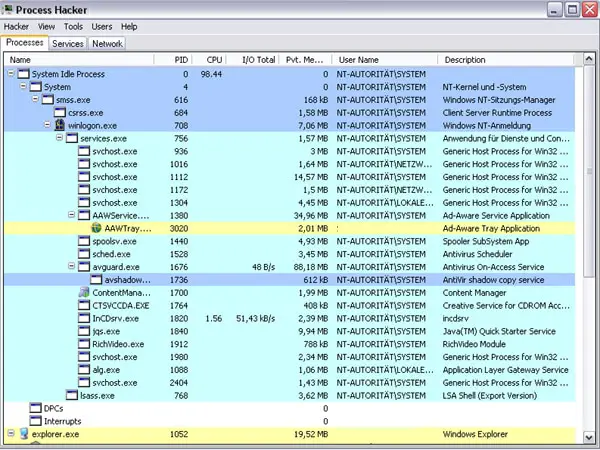Image resolution: width=600 pixels, height=450 pixels.
Task: Select the 51,43 kB/s I/O value
Action: (x=255, y=318)
